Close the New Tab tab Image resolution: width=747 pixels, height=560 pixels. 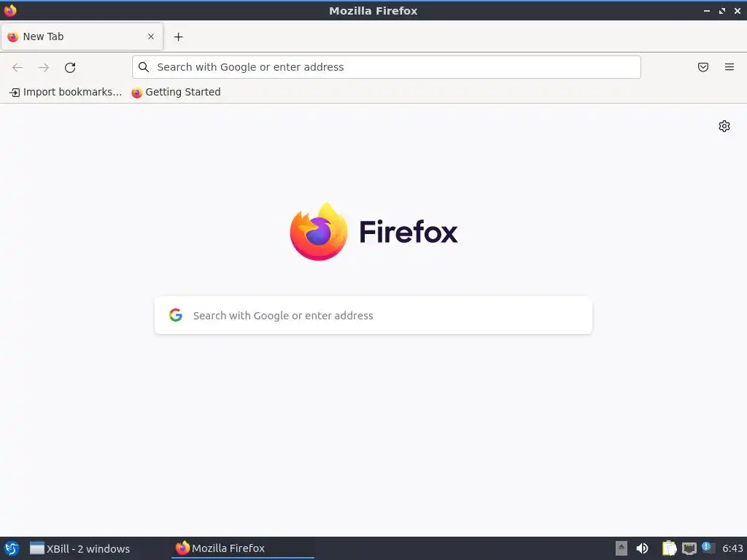point(151,36)
